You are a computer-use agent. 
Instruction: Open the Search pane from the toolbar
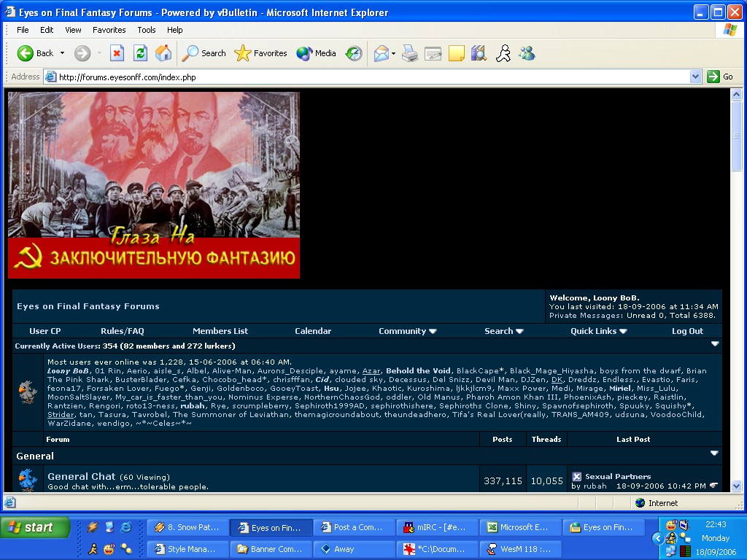[204, 53]
